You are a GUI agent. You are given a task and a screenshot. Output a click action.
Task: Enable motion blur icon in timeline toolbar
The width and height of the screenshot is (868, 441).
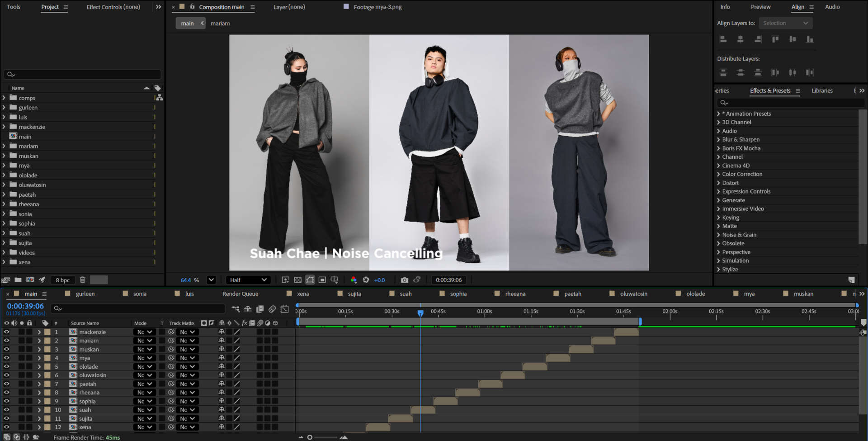pyautogui.click(x=272, y=309)
